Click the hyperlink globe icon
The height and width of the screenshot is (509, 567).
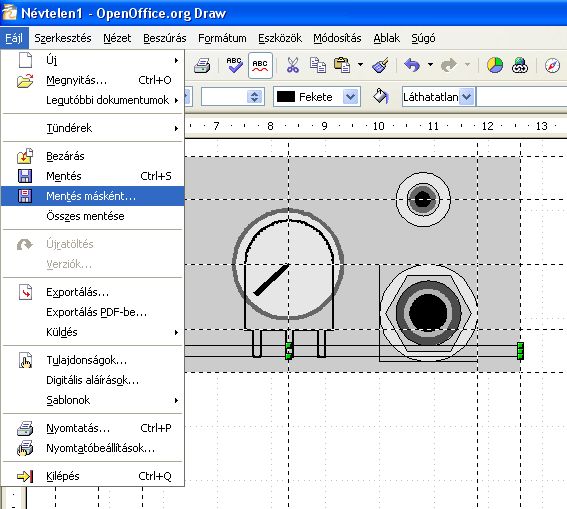[x=520, y=65]
